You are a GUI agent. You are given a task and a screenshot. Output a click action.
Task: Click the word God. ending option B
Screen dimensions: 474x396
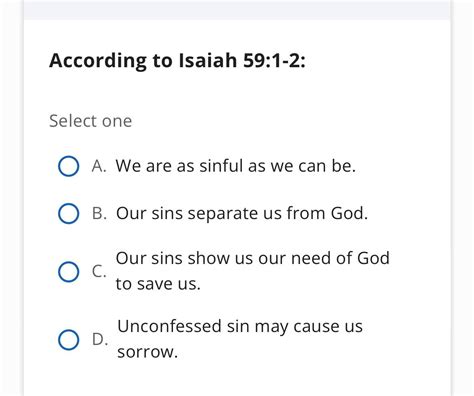(x=349, y=213)
